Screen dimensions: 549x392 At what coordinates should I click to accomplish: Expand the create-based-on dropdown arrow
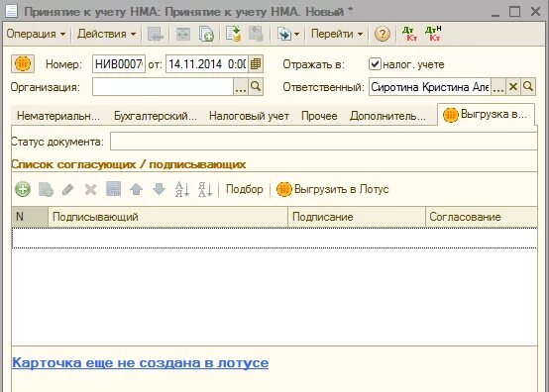point(297,35)
